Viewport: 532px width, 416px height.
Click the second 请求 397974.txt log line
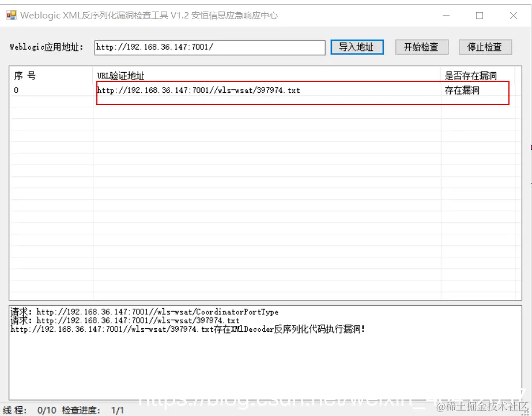tap(125, 321)
